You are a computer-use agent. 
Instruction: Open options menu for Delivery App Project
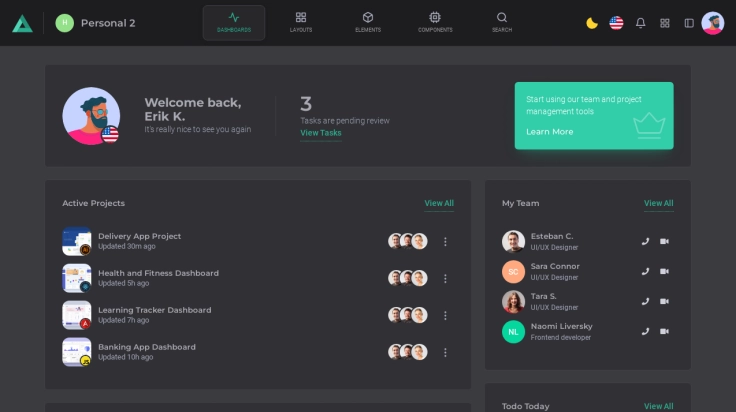click(445, 241)
